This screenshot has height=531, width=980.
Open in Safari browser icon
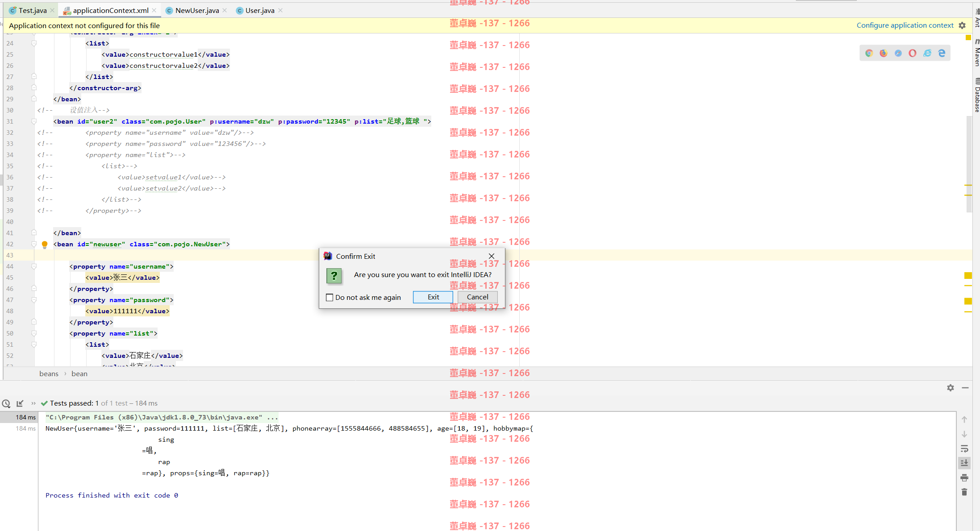898,53
